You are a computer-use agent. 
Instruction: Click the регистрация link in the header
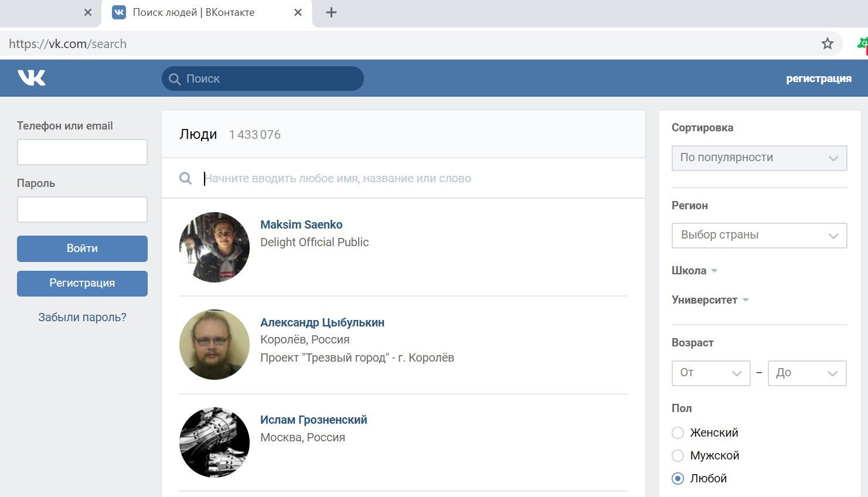(818, 79)
